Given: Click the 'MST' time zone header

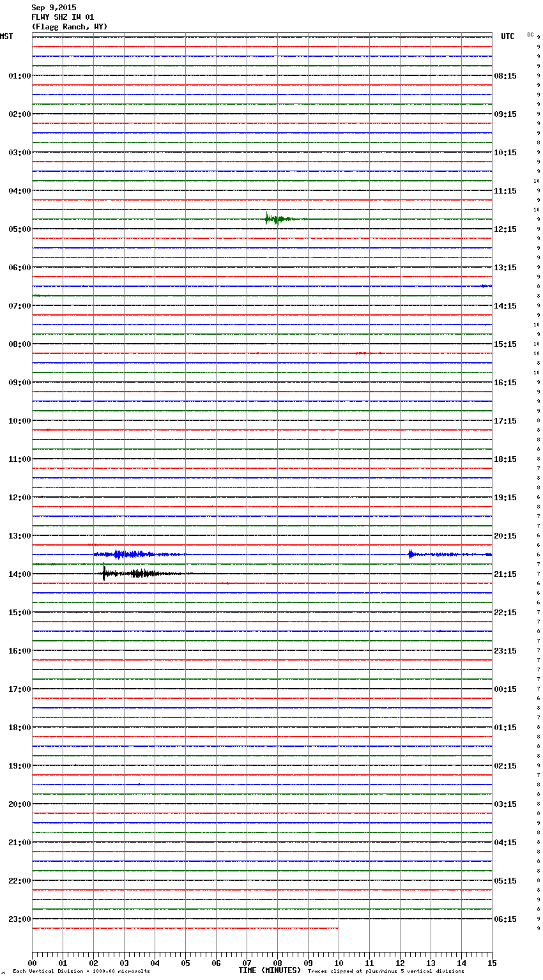Looking at the screenshot, I should coord(6,36).
